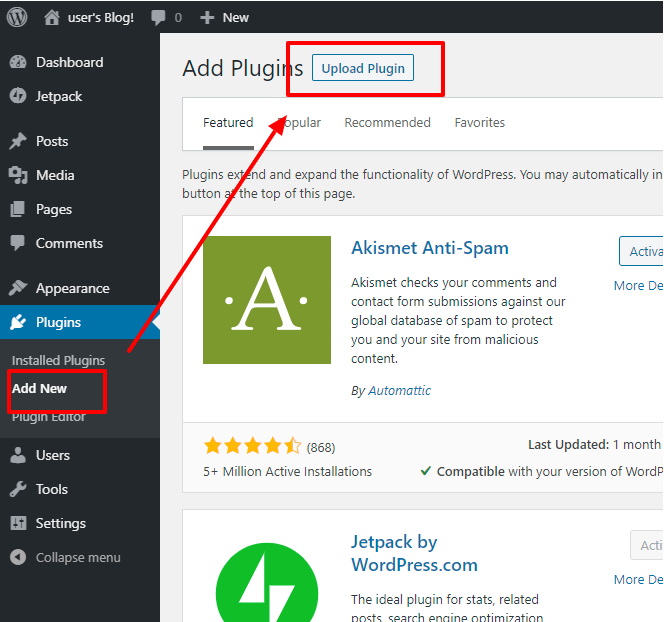This screenshot has height=622, width=664.
Task: Open the Media library icon
Action: point(18,175)
